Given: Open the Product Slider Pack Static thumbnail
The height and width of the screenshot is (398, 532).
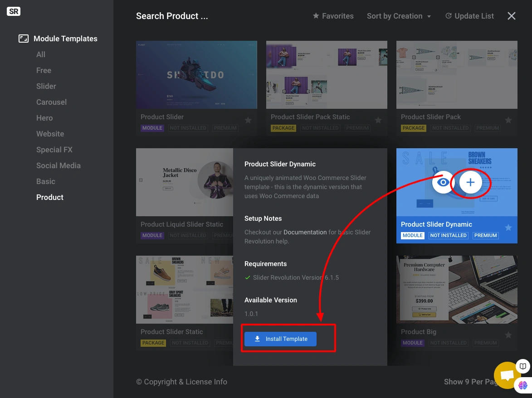Looking at the screenshot, I should tap(327, 75).
